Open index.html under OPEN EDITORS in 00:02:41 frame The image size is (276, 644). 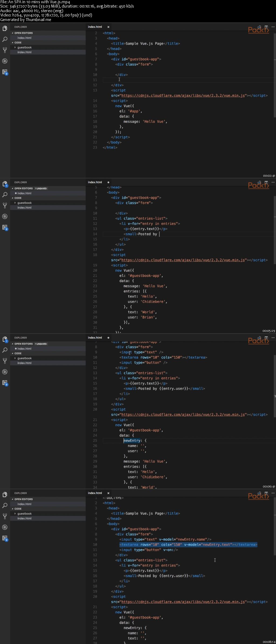coord(48,38)
